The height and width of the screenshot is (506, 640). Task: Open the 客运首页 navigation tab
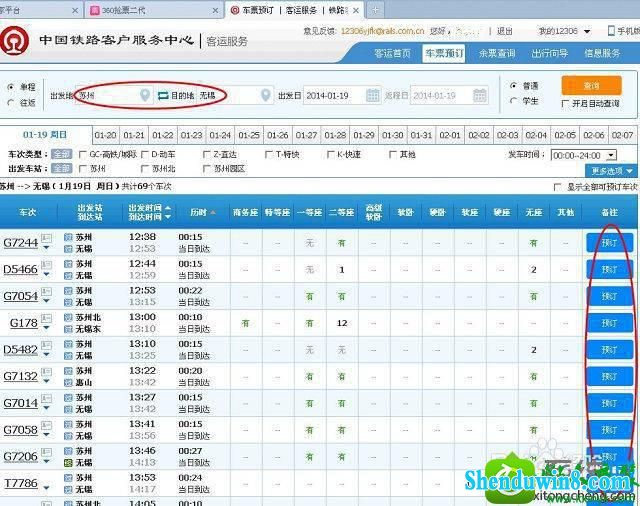coord(392,53)
